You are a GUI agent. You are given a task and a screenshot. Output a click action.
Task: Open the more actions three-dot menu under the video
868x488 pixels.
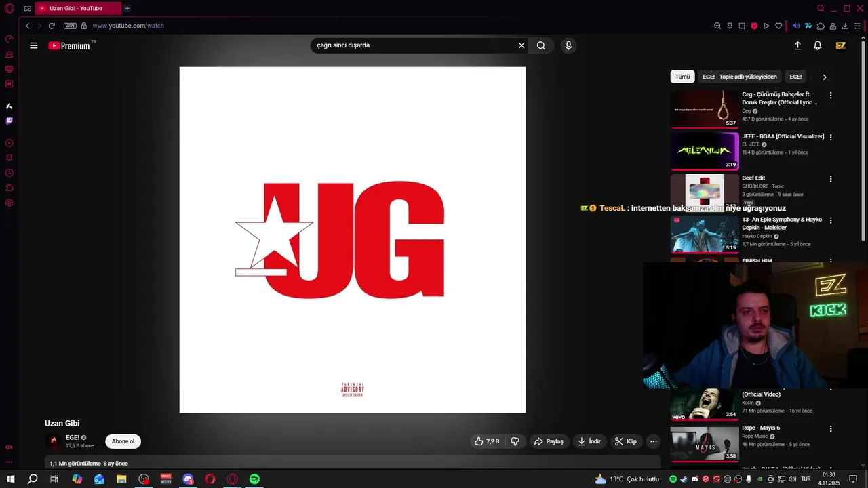(x=654, y=441)
